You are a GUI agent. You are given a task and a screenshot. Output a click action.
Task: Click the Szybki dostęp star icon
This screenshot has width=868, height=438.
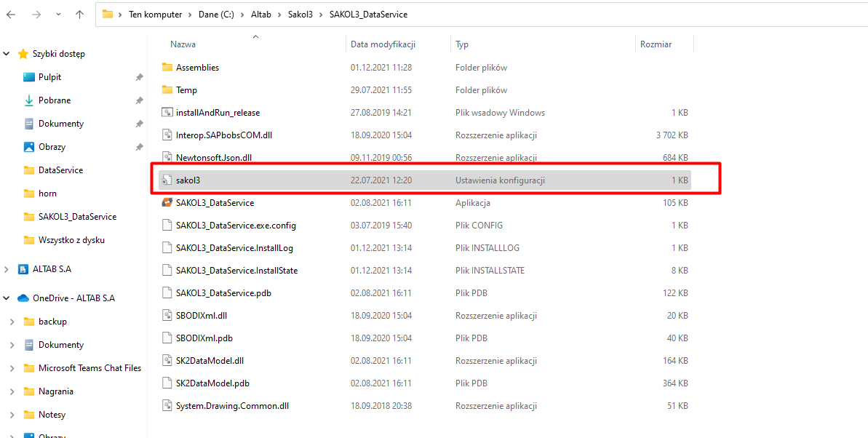coord(23,54)
